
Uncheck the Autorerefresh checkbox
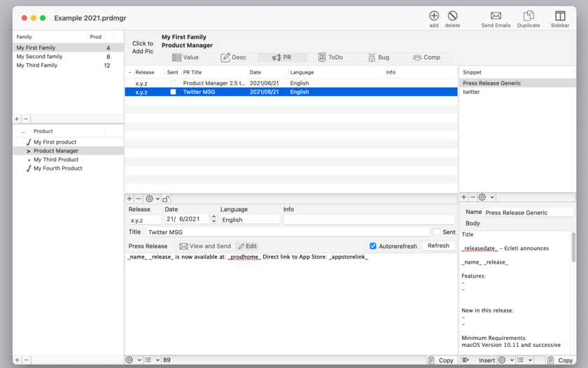(372, 246)
